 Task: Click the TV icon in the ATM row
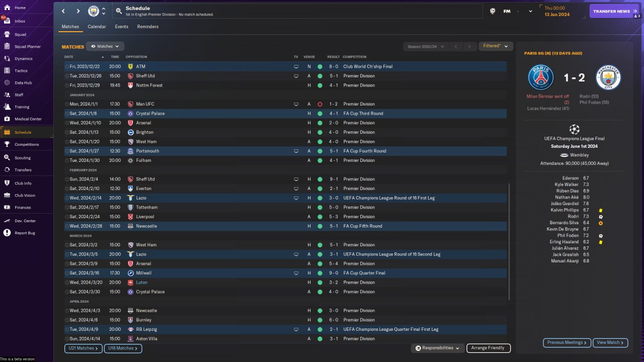pyautogui.click(x=296, y=66)
